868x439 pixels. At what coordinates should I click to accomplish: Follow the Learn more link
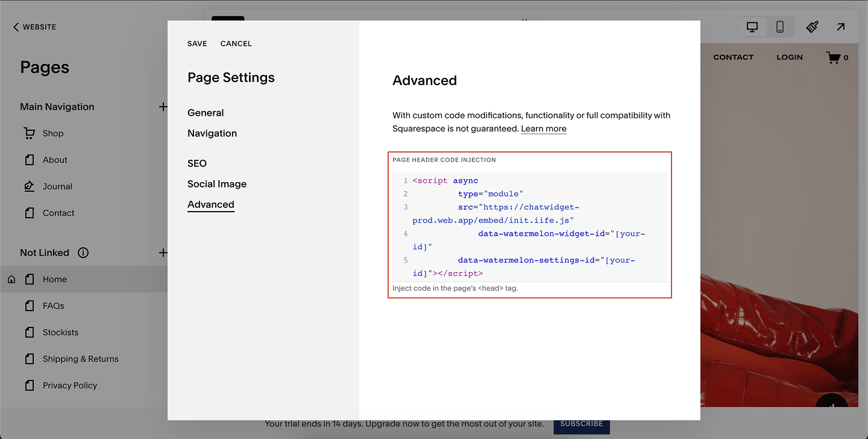click(544, 128)
